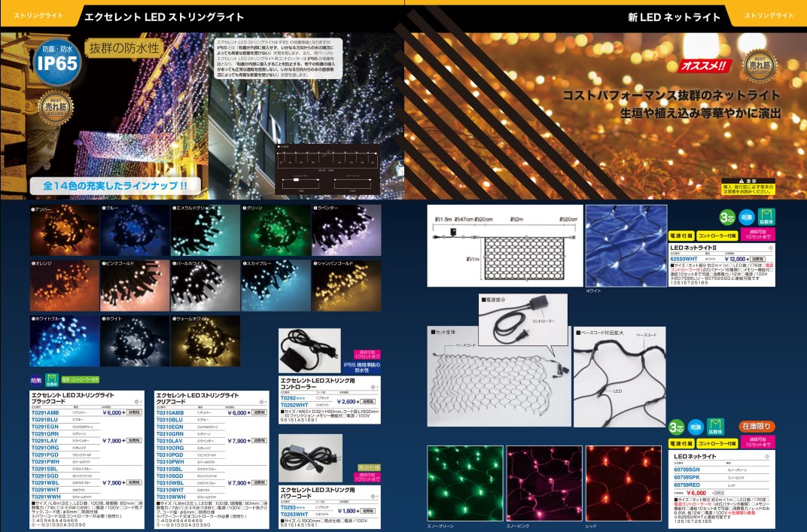
Task: Select the オレンジ string light photo
Action: 64,285
